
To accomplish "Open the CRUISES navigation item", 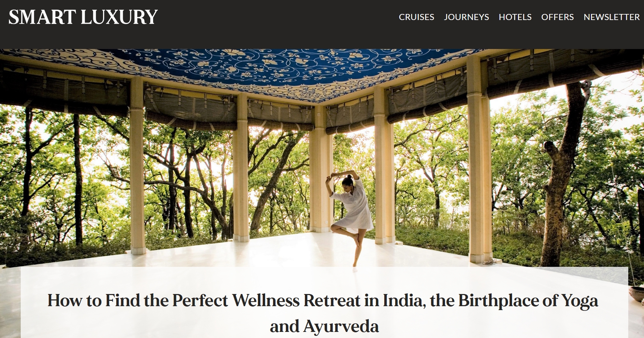I will click(416, 17).
